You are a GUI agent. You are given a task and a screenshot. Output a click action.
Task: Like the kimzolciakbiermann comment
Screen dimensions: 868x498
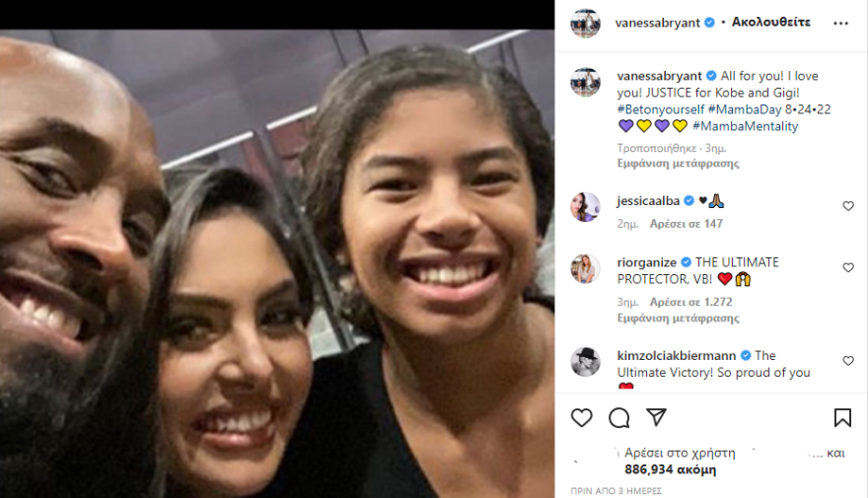point(848,361)
